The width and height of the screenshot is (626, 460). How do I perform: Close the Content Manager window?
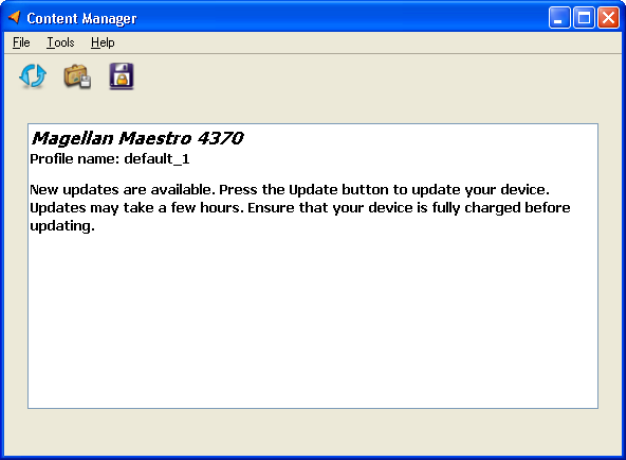[608, 18]
